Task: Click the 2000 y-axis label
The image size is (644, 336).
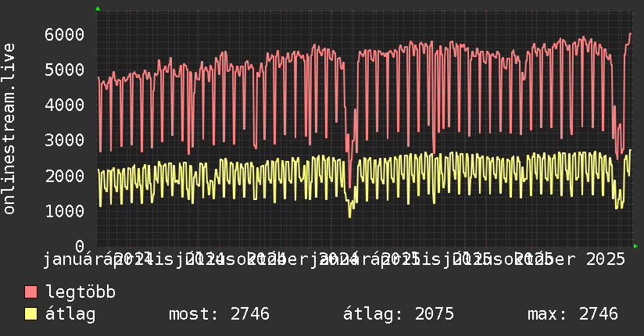Action: click(x=64, y=176)
